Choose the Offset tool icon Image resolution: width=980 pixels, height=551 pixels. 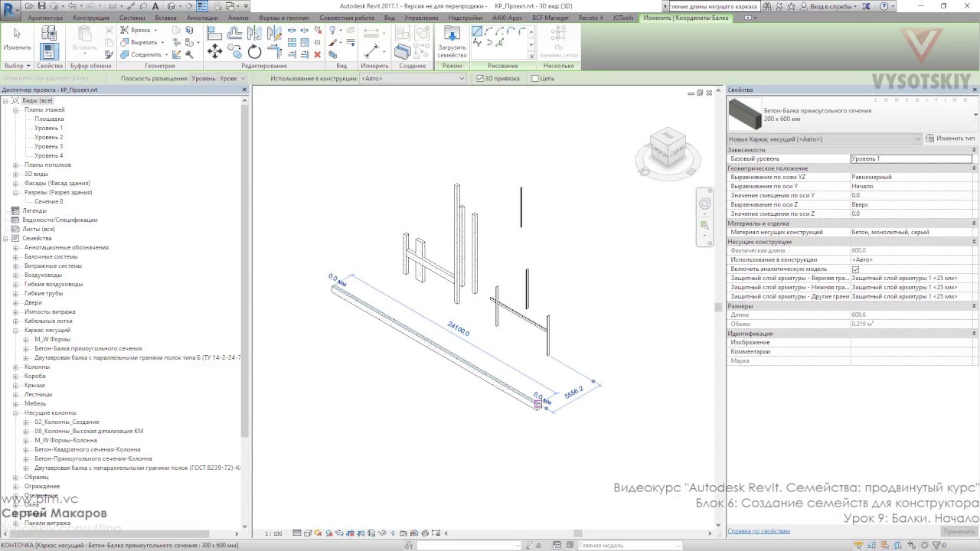[235, 33]
